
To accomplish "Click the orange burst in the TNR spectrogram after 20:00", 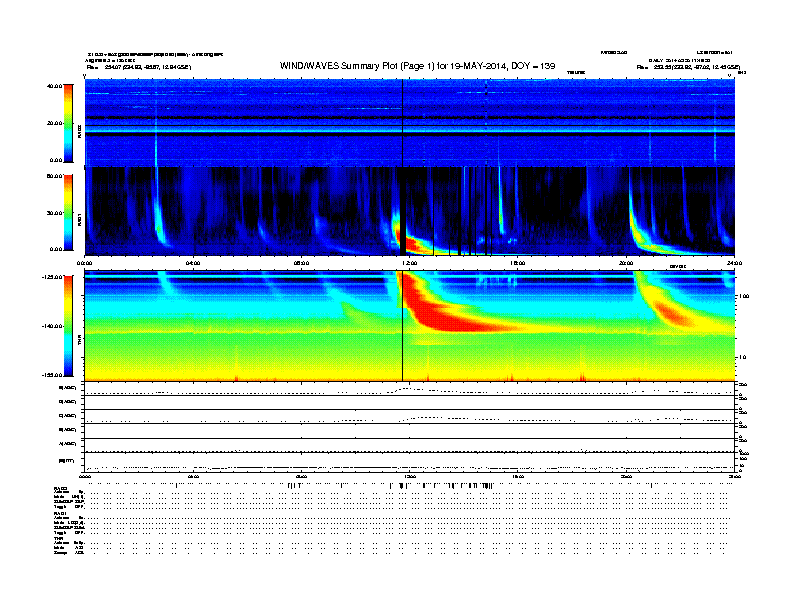I will [674, 312].
